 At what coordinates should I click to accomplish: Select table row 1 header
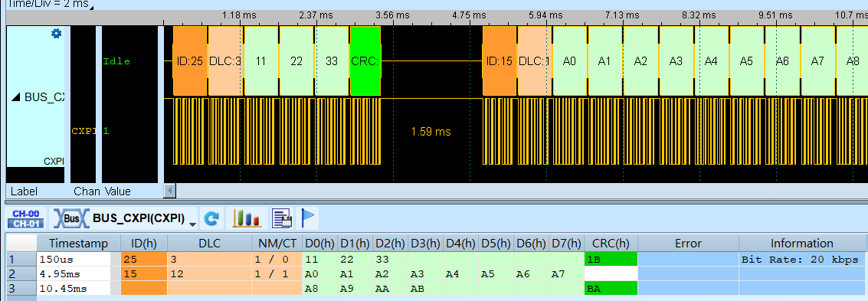tap(21, 259)
